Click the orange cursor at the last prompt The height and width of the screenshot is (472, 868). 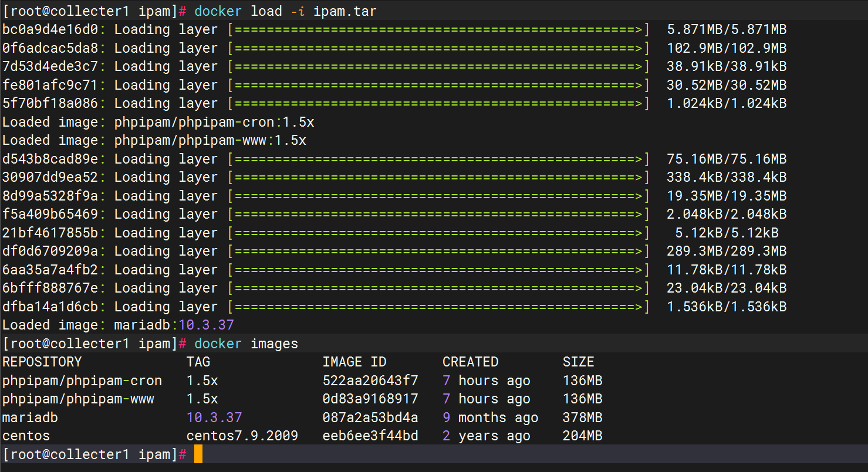point(198,454)
